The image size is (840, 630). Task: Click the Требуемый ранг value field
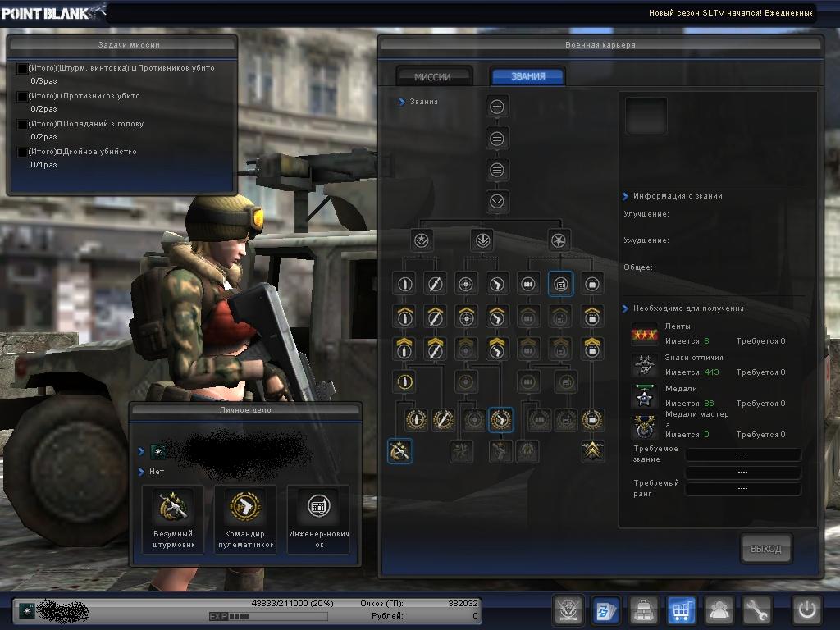pyautogui.click(x=743, y=489)
